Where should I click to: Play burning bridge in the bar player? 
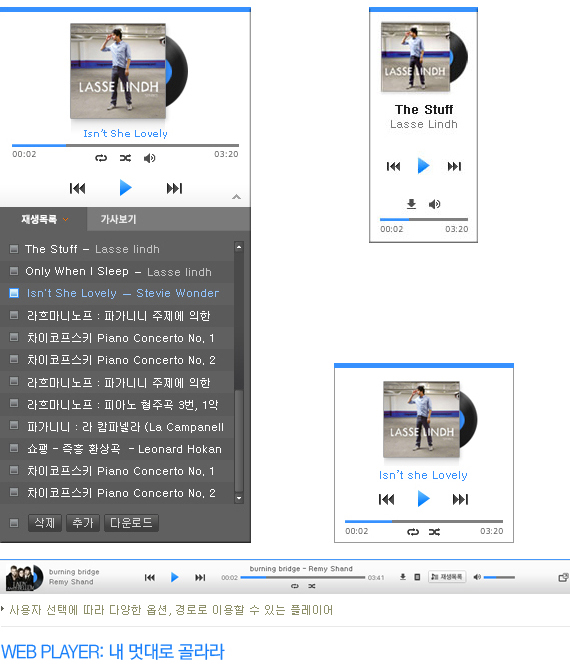point(175,577)
